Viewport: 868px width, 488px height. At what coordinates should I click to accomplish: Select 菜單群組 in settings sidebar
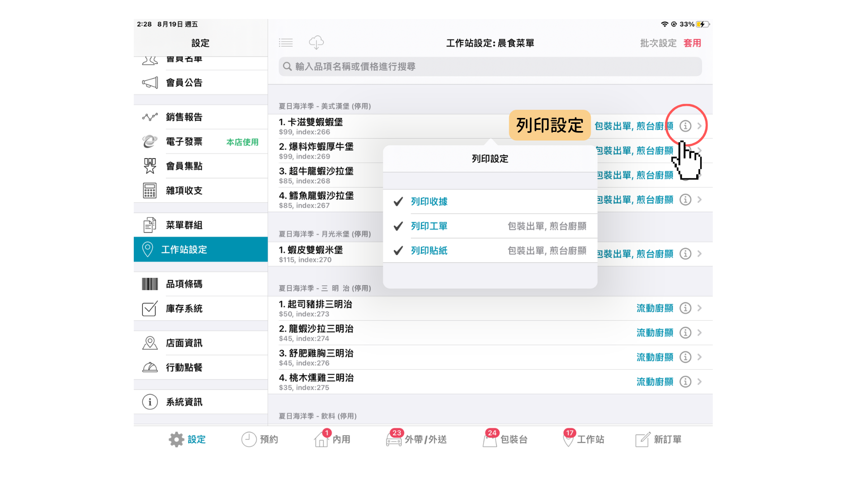pyautogui.click(x=201, y=225)
